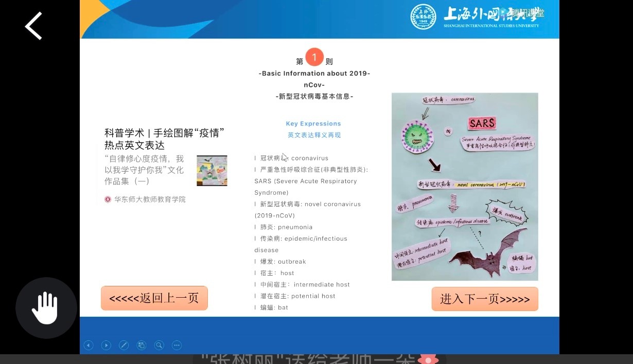Click the 进入下一页 button
This screenshot has width=633, height=364.
click(484, 299)
